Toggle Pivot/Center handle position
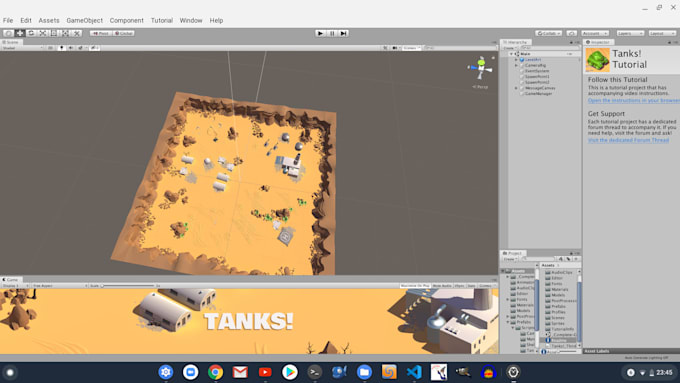The image size is (680, 383). (101, 33)
